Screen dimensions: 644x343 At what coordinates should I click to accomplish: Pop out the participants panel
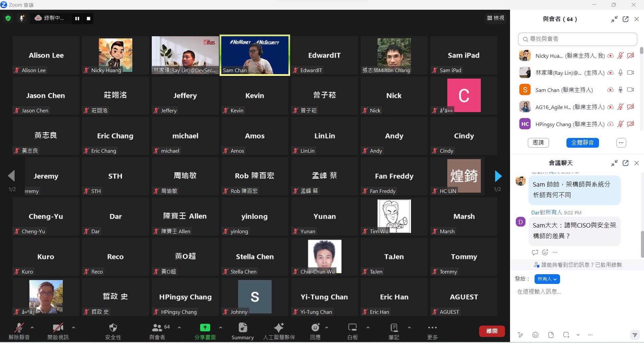click(x=625, y=19)
